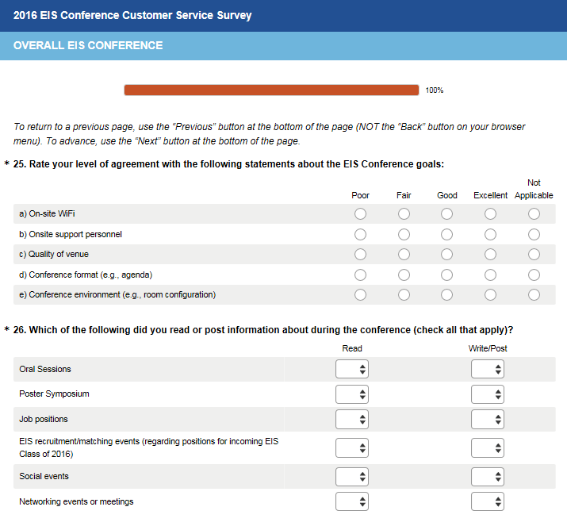Rate Onsite support personnel as Excellent
The width and height of the screenshot is (567, 526).
pyautogui.click(x=490, y=235)
